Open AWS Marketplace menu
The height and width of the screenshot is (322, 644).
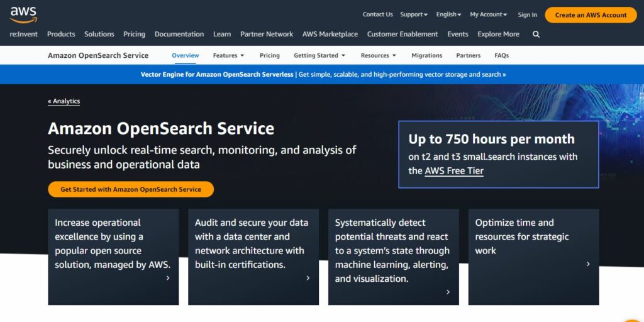[x=330, y=34]
